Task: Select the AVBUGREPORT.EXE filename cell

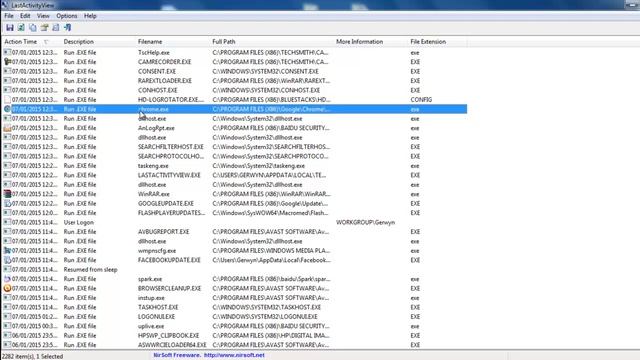Action: point(164,231)
